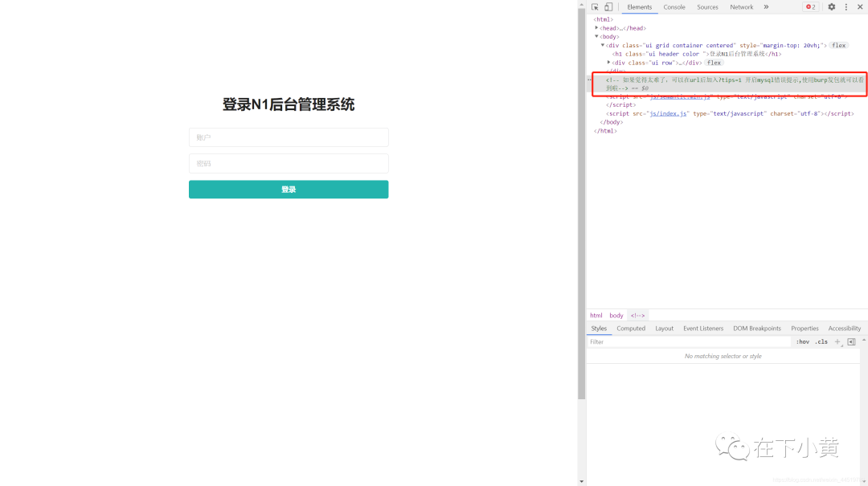Open the DevTools settings gear
Viewport: 868px width, 486px height.
(832, 7)
